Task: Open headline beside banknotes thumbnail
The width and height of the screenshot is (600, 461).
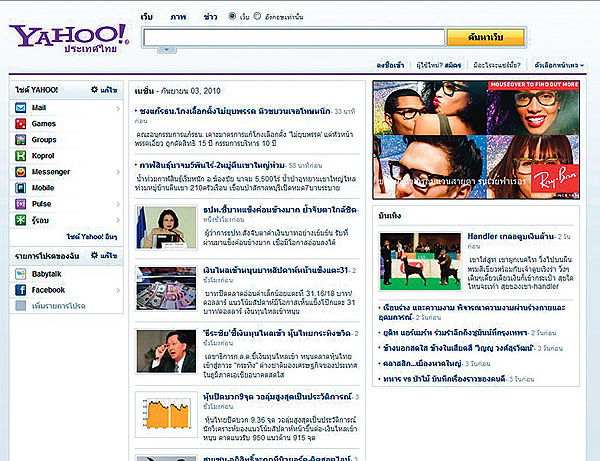Action: [276, 270]
